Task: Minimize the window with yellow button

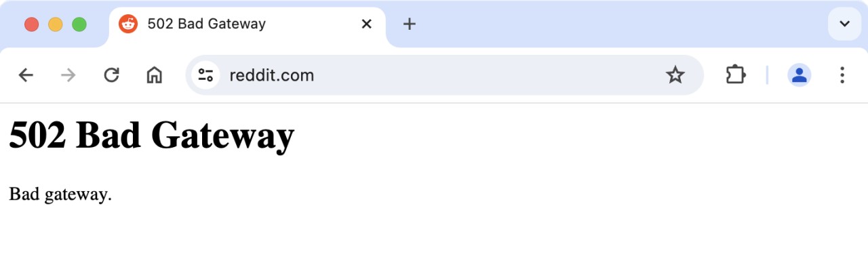Action: pos(55,24)
